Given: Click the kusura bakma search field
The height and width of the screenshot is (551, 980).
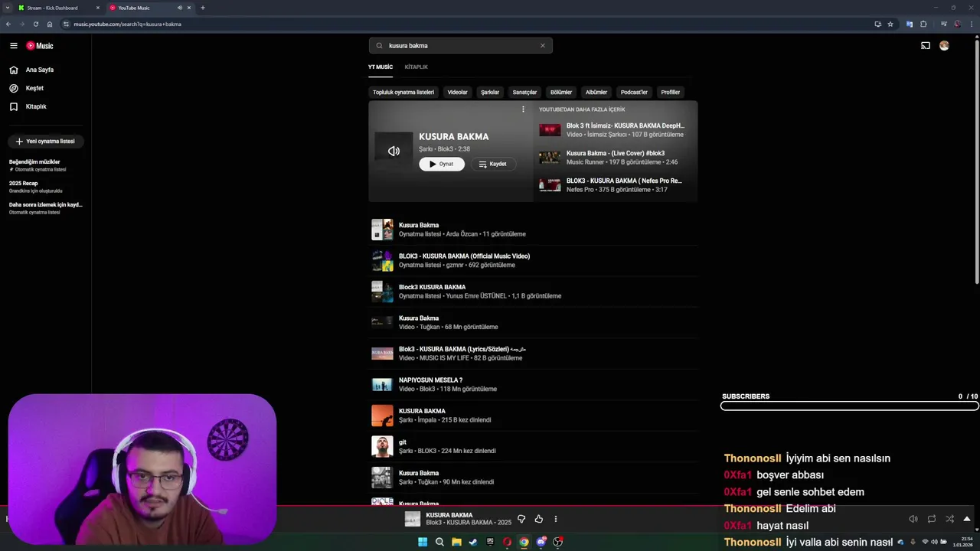Looking at the screenshot, I should click(x=460, y=45).
